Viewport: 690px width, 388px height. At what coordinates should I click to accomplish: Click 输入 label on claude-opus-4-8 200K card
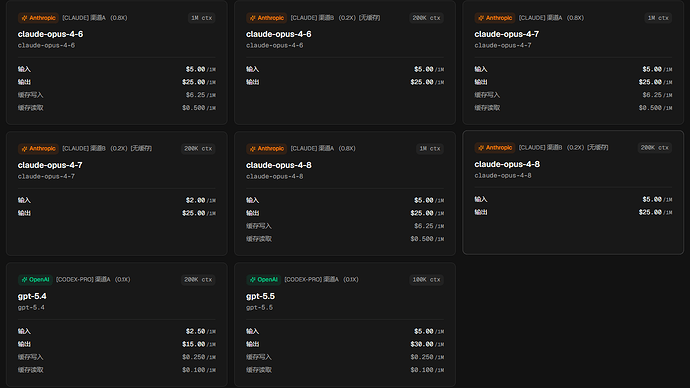pos(481,200)
